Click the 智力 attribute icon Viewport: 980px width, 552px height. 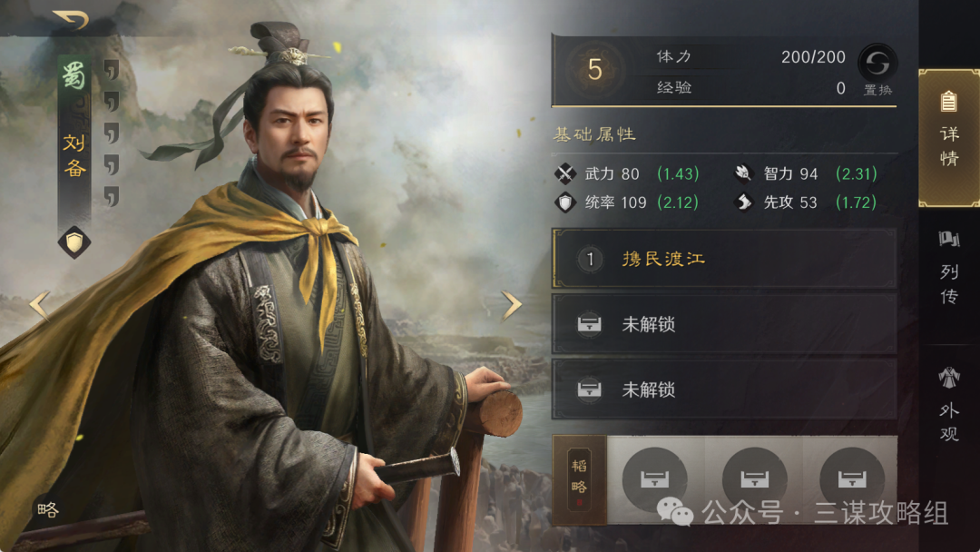click(743, 173)
